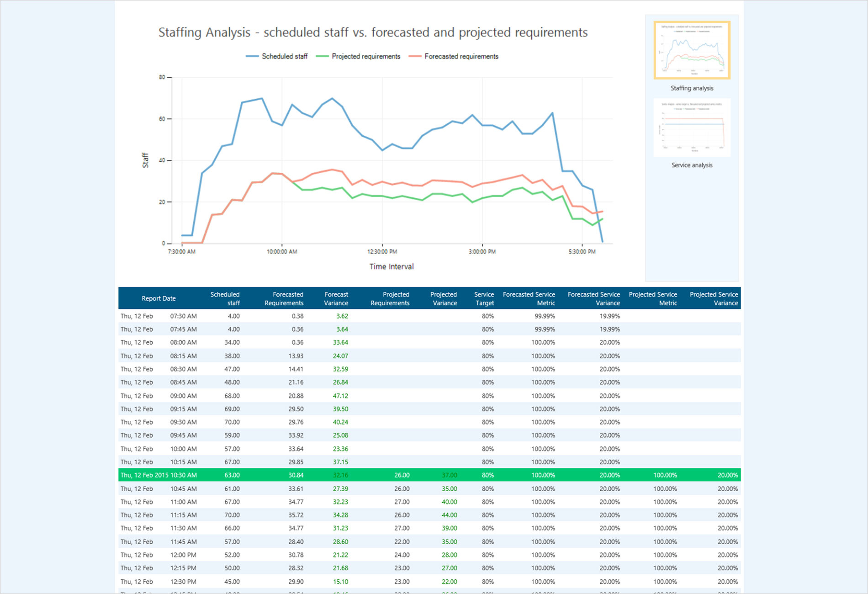The width and height of the screenshot is (868, 594).
Task: Click the chart title Staffing Analysis
Action: [373, 32]
